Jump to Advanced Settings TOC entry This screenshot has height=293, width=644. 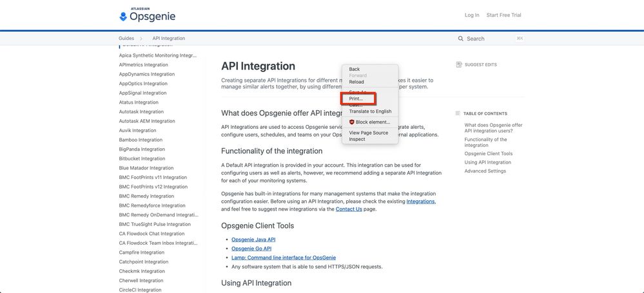[485, 171]
